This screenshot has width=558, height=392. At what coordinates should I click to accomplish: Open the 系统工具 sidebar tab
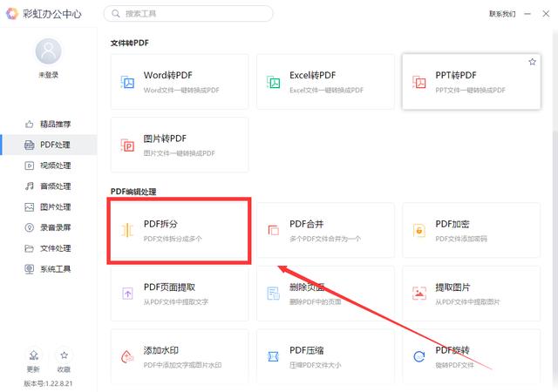click(49, 269)
